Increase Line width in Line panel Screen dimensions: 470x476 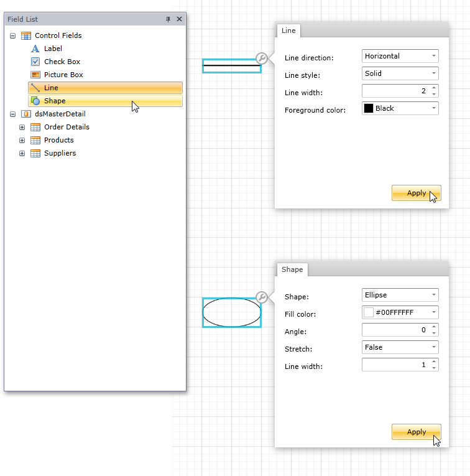click(434, 88)
